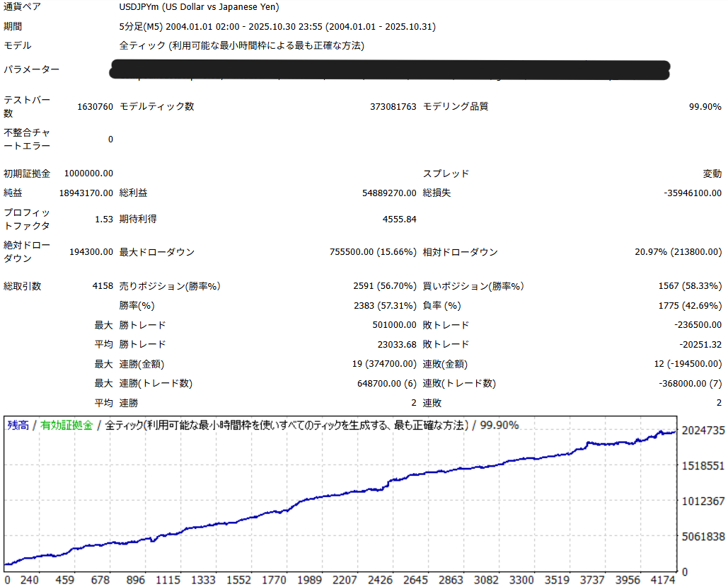Click the expected payoff value 4555.84
Image resolution: width=728 pixels, height=587 pixels.
coord(399,219)
